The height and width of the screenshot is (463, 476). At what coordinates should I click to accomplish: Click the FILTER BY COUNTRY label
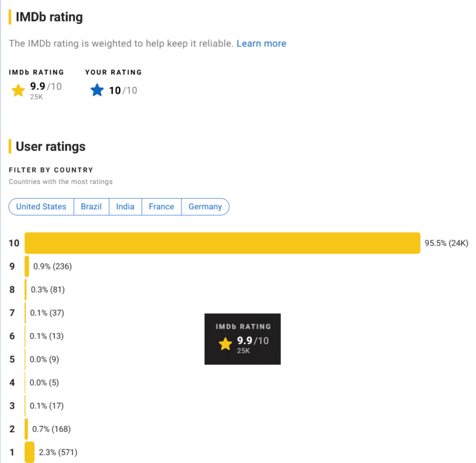tap(51, 170)
